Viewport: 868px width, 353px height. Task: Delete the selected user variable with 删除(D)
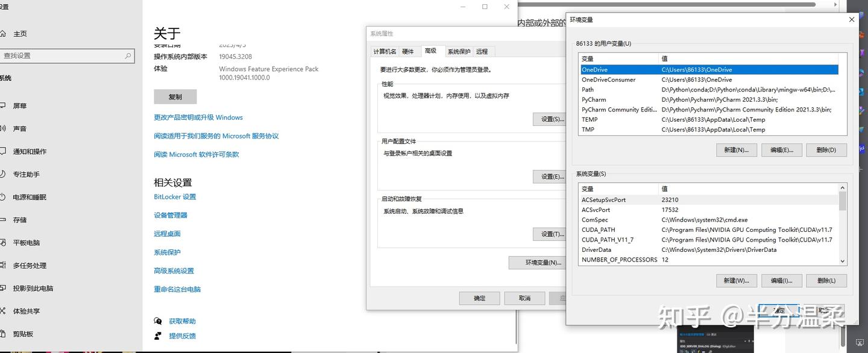point(826,149)
